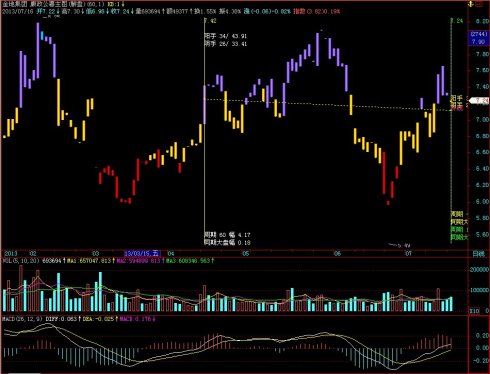
Task: Click the (2744) label on the price axis
Action: tap(478, 35)
